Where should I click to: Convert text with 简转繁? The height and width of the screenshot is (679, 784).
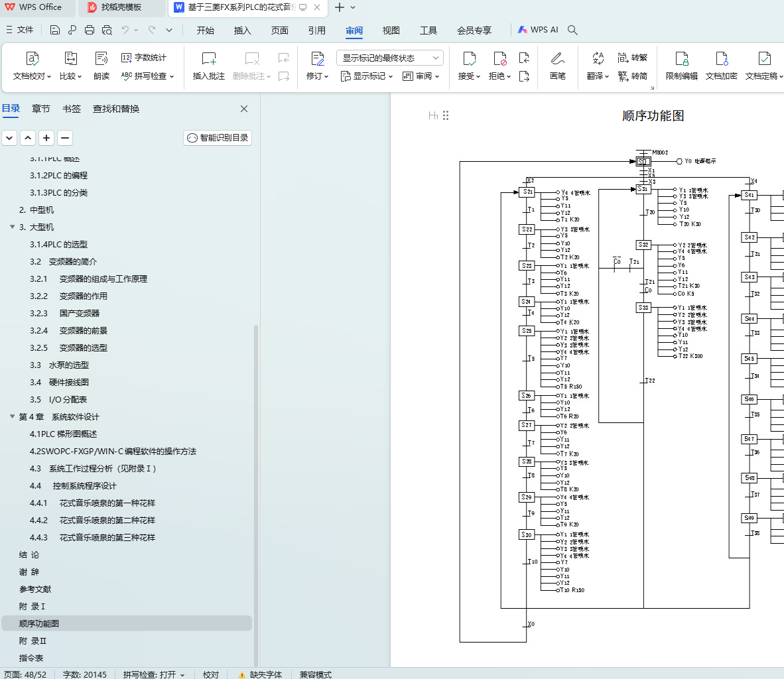633,58
